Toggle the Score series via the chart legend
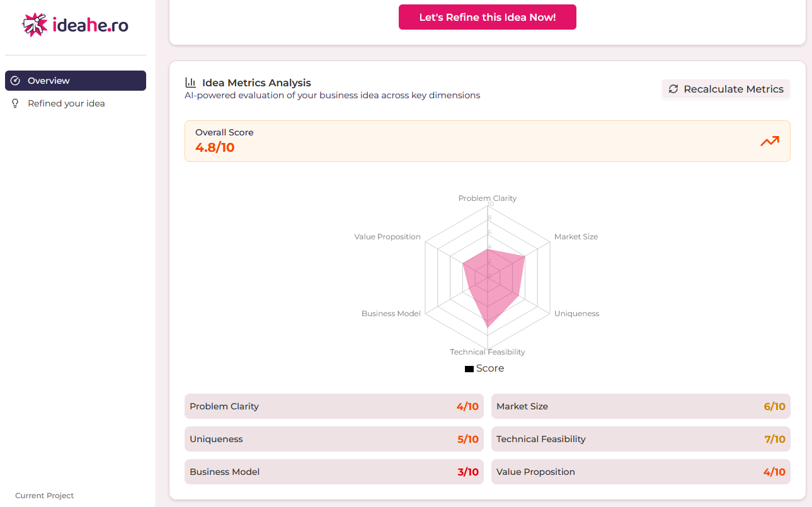The height and width of the screenshot is (507, 812). (x=484, y=368)
